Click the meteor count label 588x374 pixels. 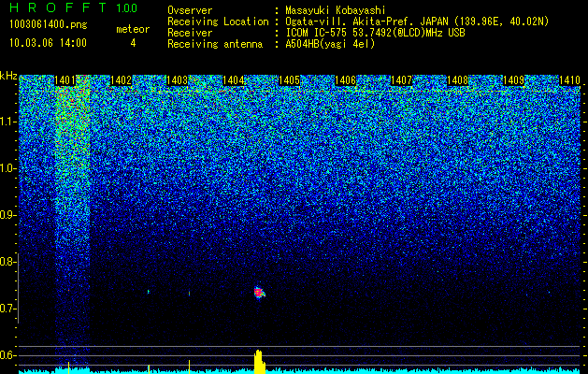coord(133,29)
